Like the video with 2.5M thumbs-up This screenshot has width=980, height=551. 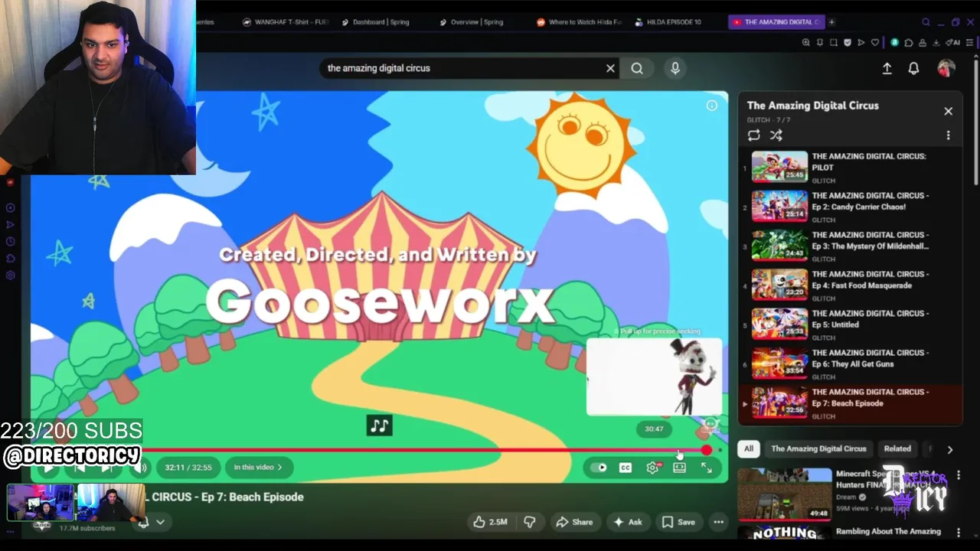point(490,522)
